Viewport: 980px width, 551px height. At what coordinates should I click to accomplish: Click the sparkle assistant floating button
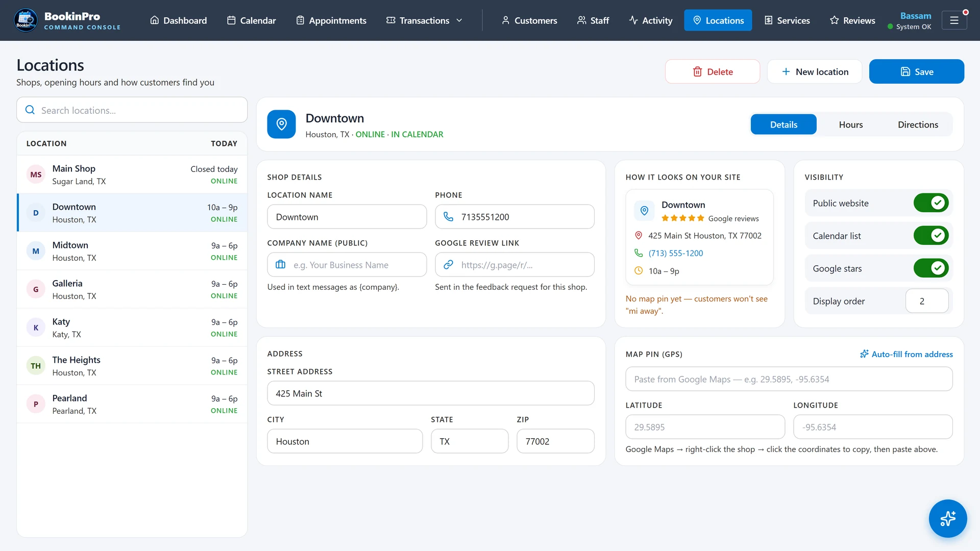(x=948, y=518)
